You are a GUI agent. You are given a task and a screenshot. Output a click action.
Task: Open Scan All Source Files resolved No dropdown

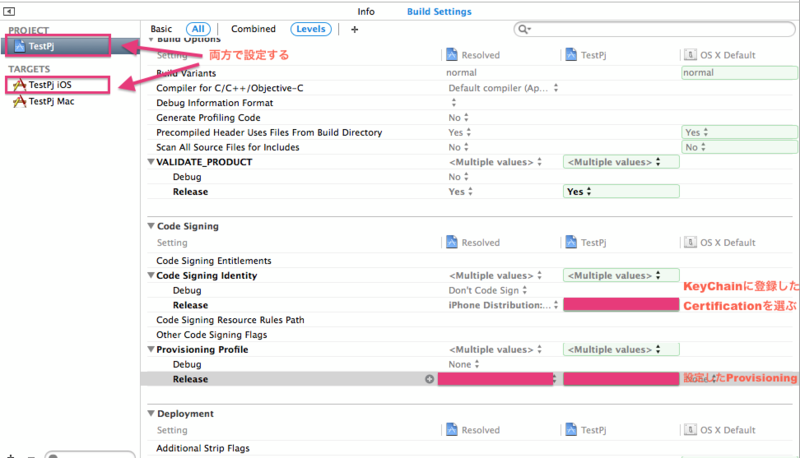click(x=459, y=147)
